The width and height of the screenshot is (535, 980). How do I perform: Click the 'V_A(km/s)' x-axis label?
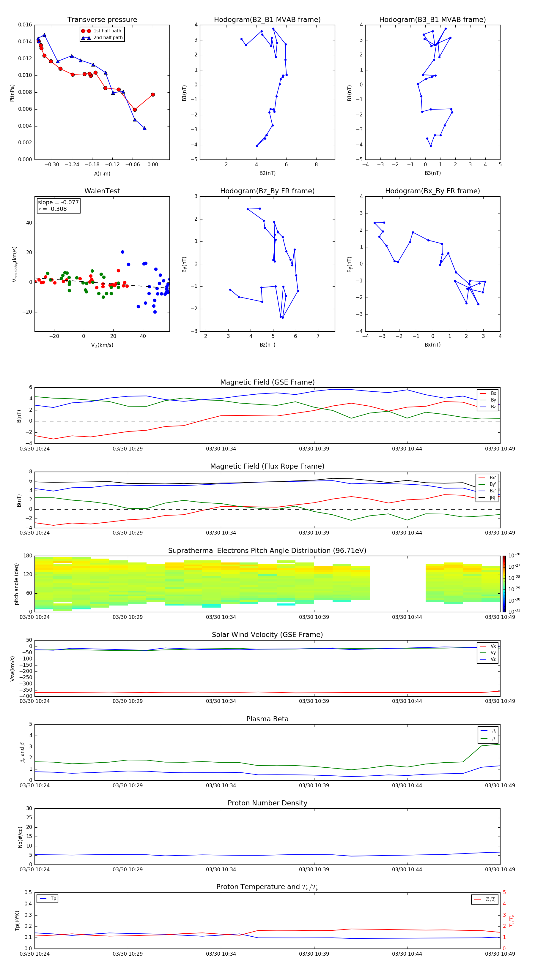[x=102, y=345]
